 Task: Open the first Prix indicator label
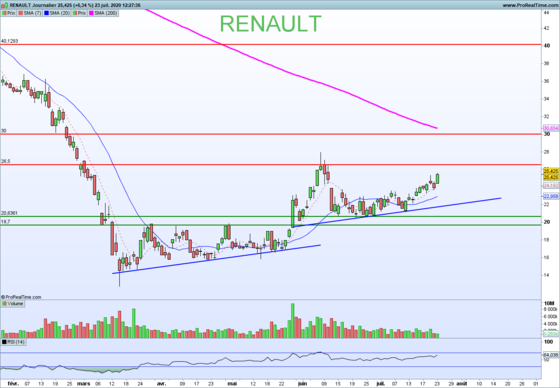(x=9, y=13)
